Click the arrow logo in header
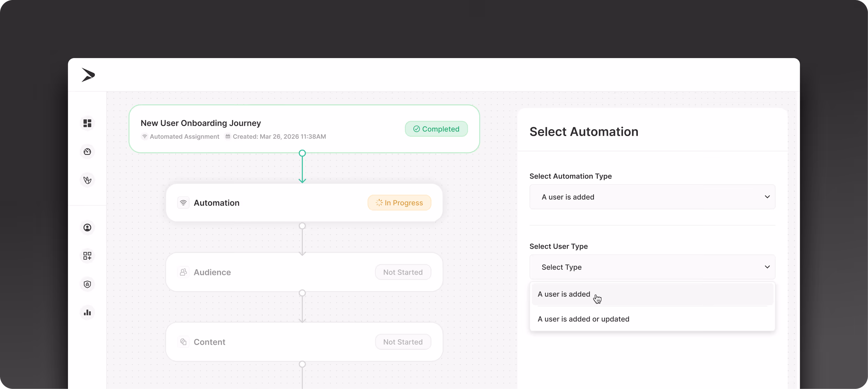The image size is (868, 389). (x=88, y=75)
